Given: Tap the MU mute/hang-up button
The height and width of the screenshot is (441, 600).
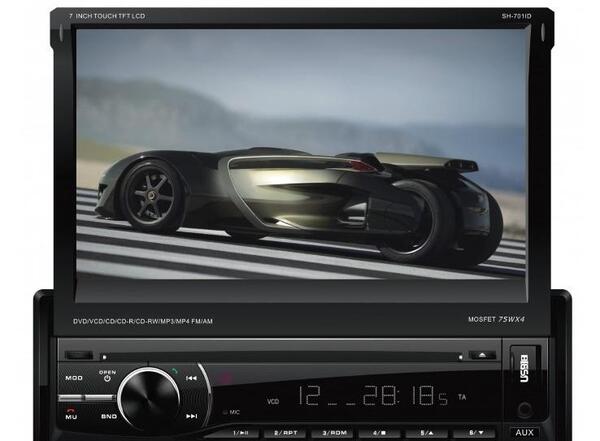Looking at the screenshot, I should [71, 414].
